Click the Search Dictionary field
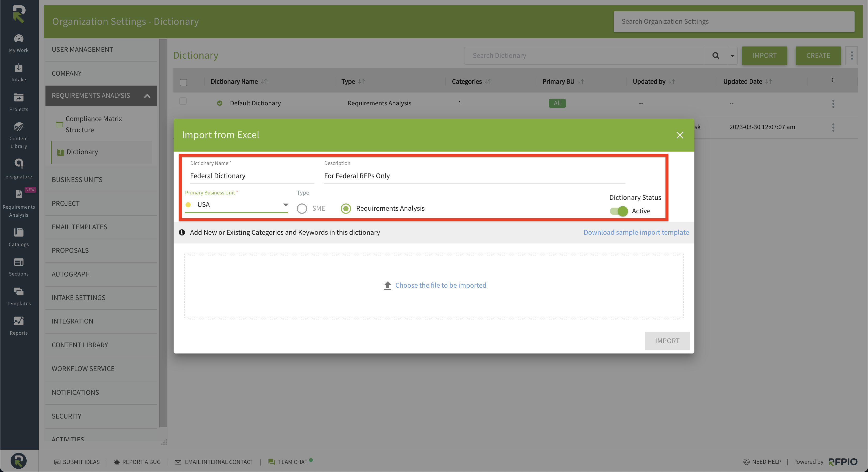Screen dimensions: 868x472 (x=584, y=56)
